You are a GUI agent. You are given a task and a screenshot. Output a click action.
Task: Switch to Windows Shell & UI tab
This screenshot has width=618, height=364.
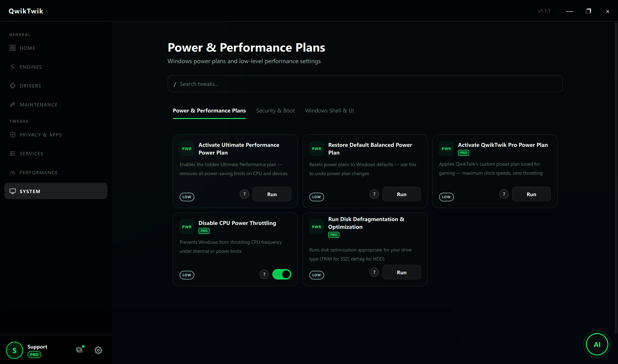tap(329, 111)
